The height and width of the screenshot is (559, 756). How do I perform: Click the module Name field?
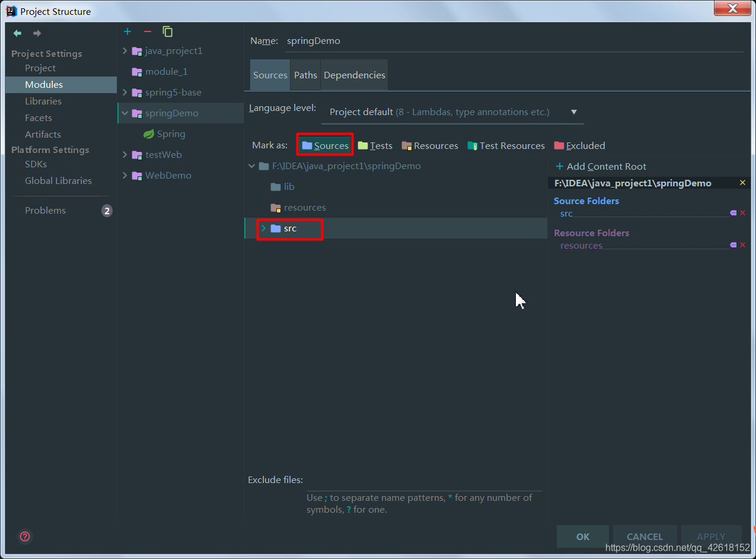tap(513, 41)
